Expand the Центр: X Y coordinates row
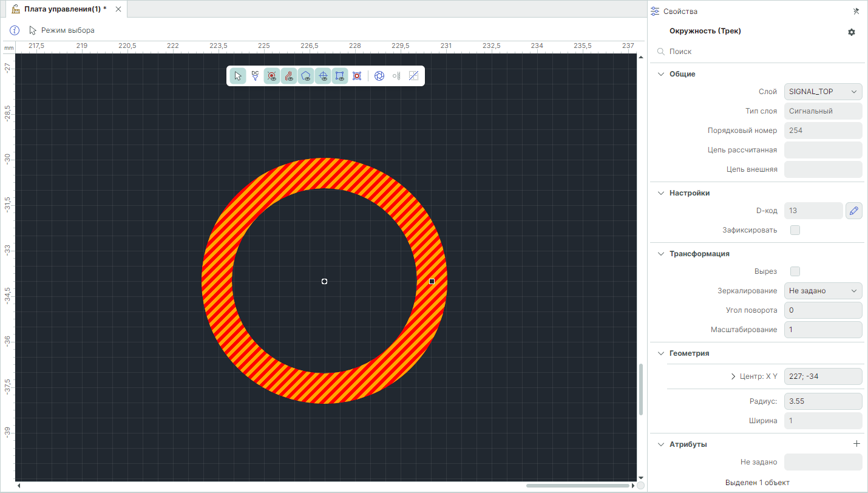Viewport: 868px width, 493px height. [734, 376]
